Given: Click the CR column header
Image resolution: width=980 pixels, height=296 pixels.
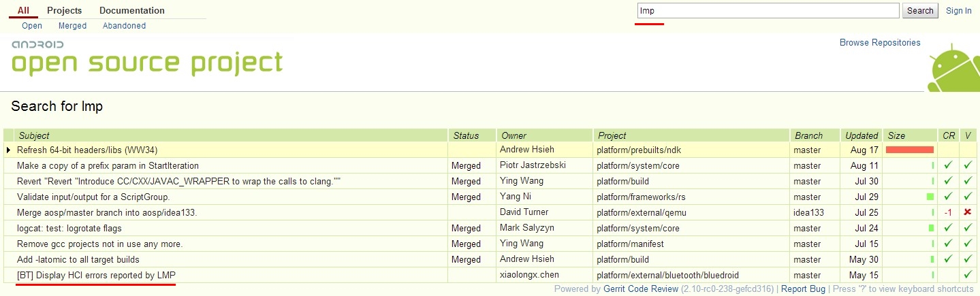Looking at the screenshot, I should (949, 135).
